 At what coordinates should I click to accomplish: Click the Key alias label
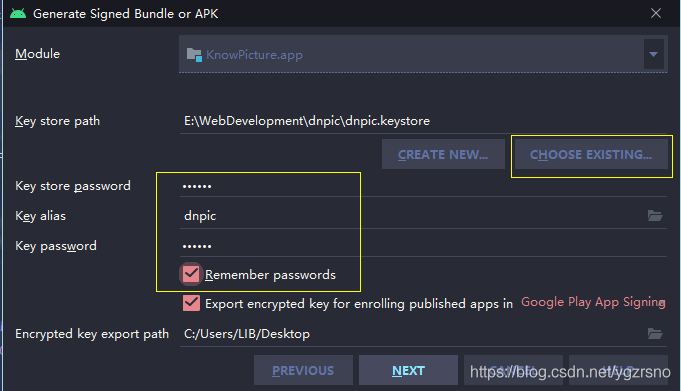point(40,216)
